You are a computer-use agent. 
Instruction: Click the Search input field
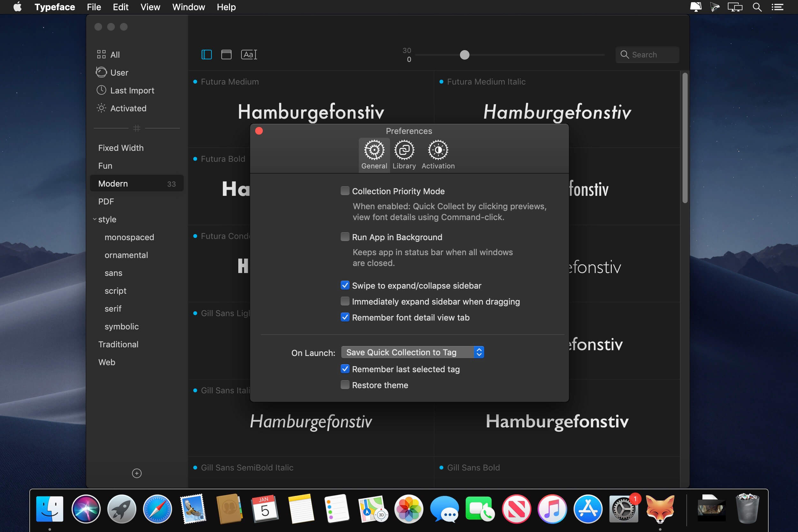[647, 55]
